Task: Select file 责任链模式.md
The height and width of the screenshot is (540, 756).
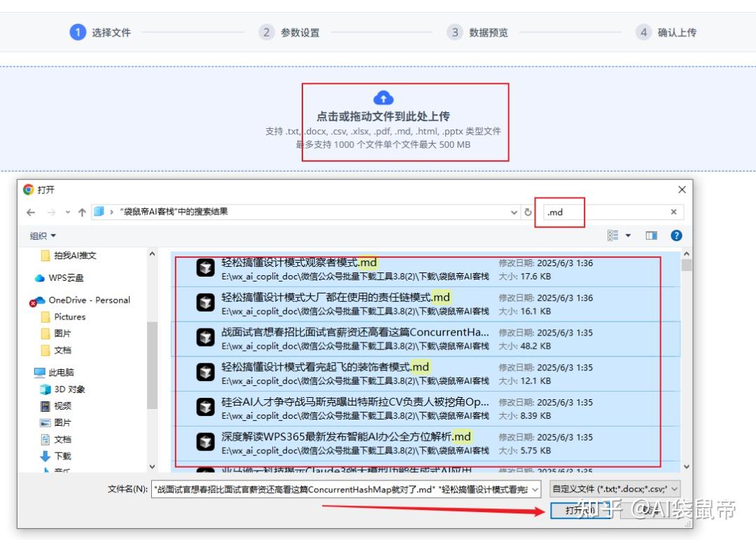Action: [x=426, y=304]
